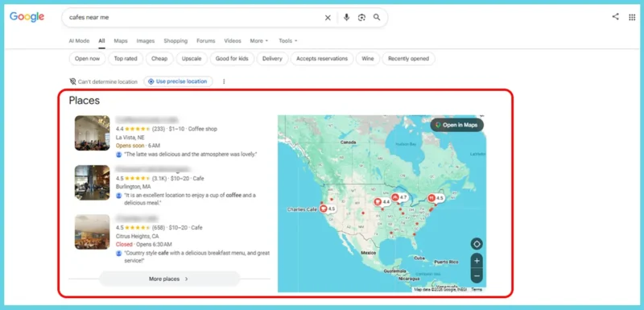Image resolution: width=644 pixels, height=310 pixels.
Task: Open the Tools dropdown
Action: [x=288, y=40]
